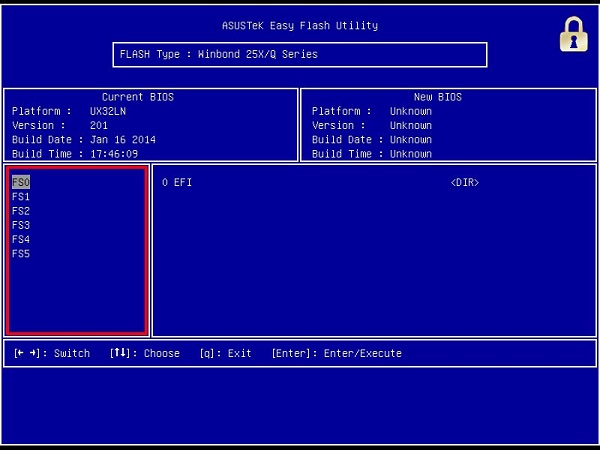Image resolution: width=600 pixels, height=450 pixels.
Task: Click the Enter/Execute hint
Action: point(336,353)
